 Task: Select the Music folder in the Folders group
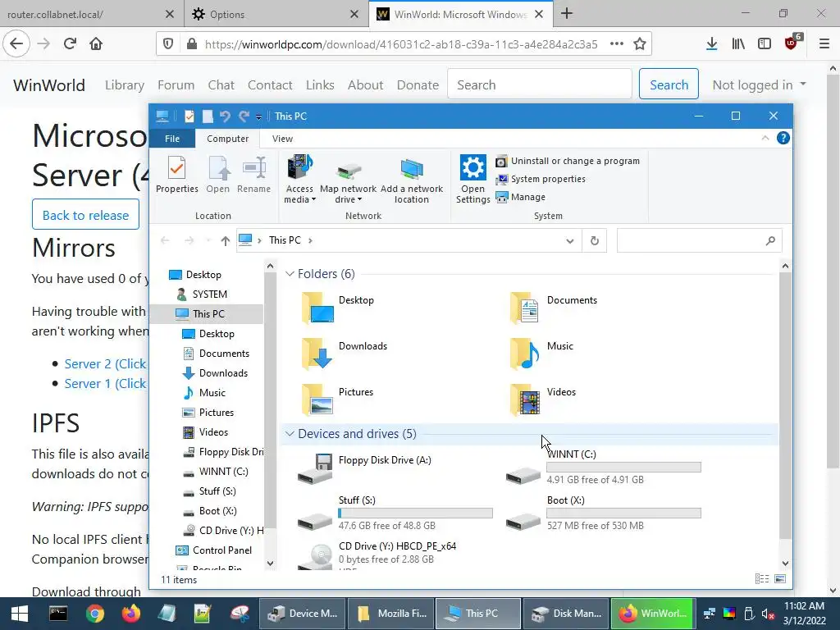(x=542, y=354)
